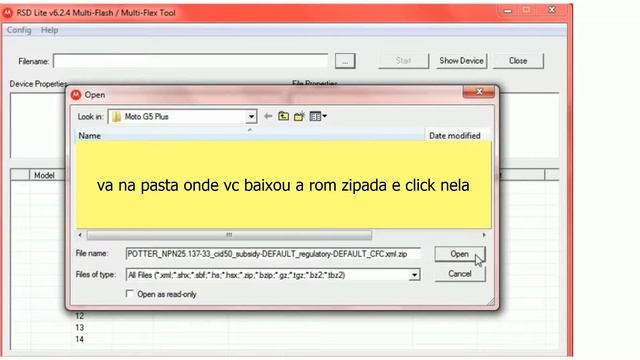Click Open button in the file dialog

click(460, 254)
